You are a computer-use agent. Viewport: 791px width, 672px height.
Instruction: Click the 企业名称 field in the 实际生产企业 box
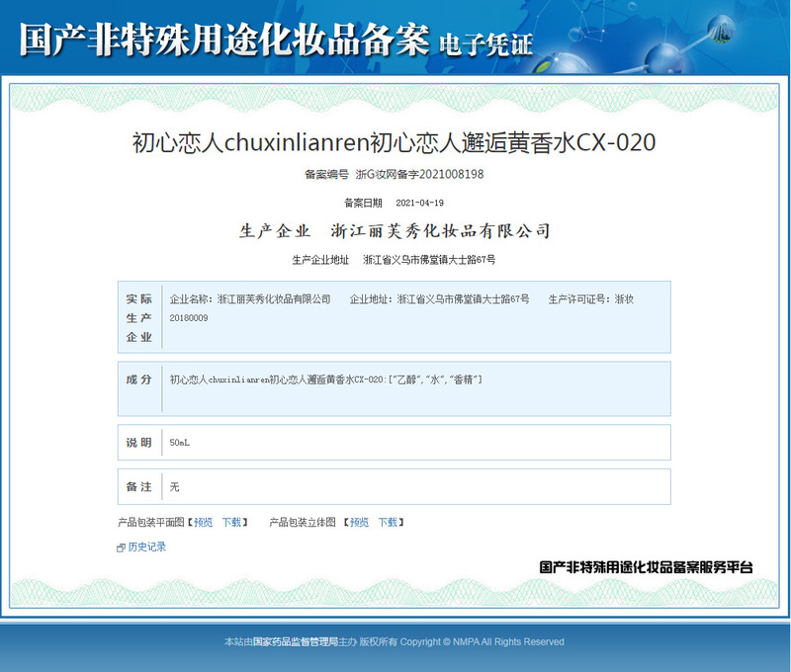point(250,299)
